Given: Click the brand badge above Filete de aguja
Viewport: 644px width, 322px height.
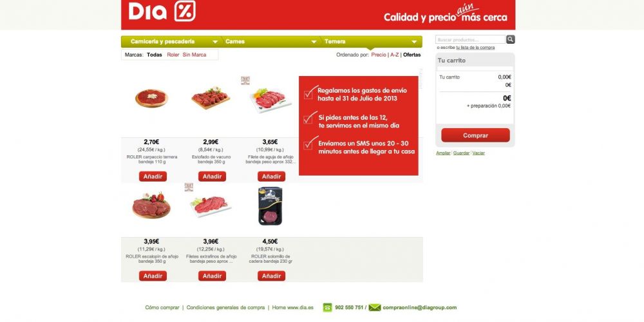Looking at the screenshot, I should 245,80.
